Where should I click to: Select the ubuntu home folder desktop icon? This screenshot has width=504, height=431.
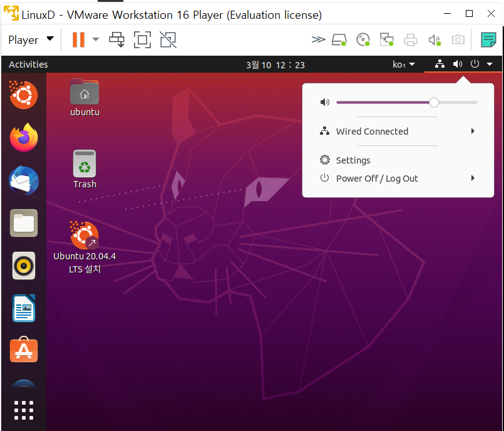[x=85, y=98]
